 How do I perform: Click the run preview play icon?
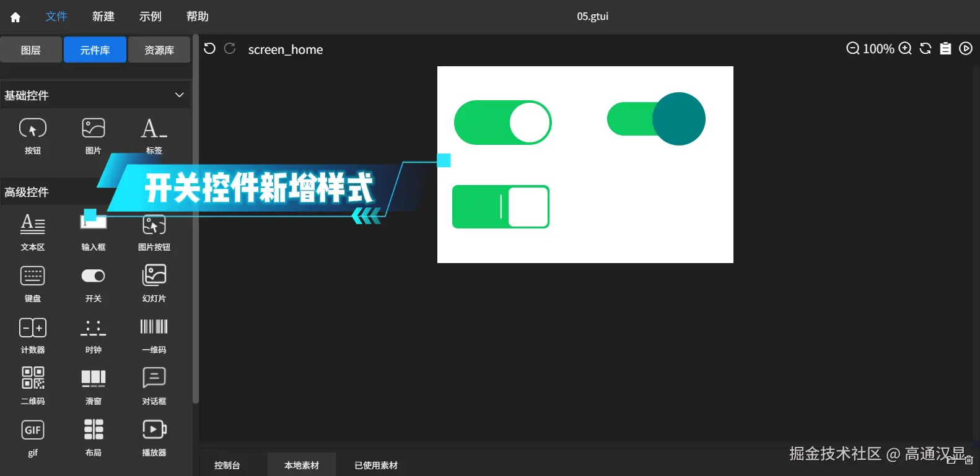[x=966, y=48]
